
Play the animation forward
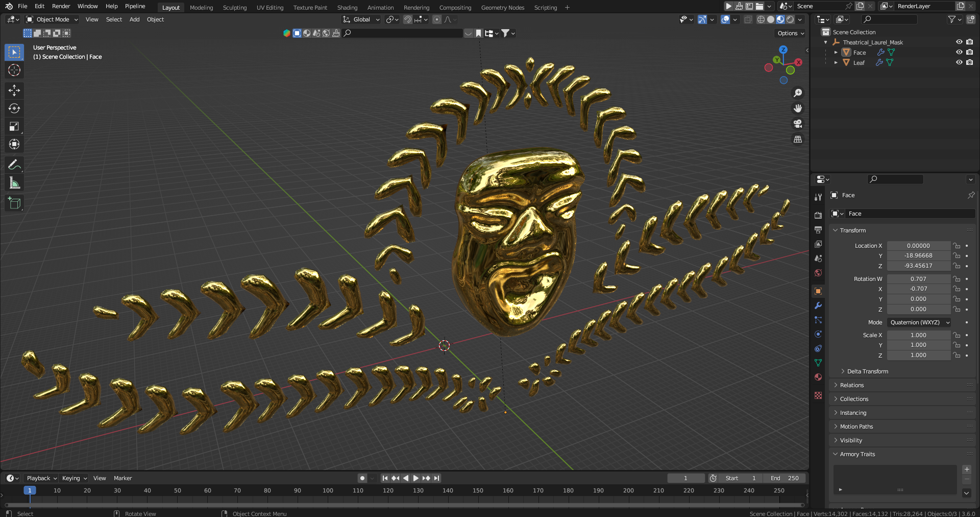415,478
